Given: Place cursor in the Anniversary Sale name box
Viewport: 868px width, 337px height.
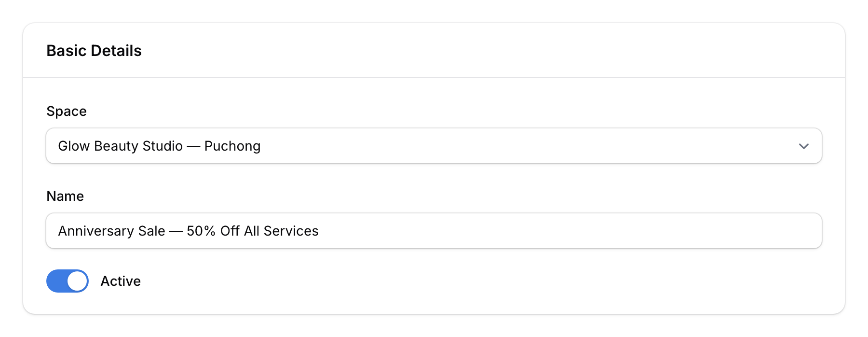Looking at the screenshot, I should point(434,231).
